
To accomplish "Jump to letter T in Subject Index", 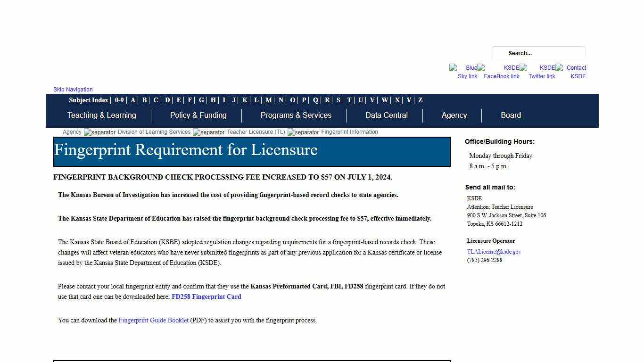I will tap(349, 100).
